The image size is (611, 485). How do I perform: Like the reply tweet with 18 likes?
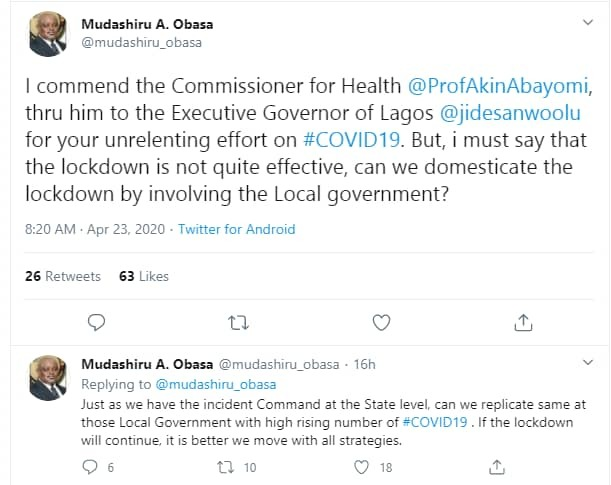tap(363, 466)
